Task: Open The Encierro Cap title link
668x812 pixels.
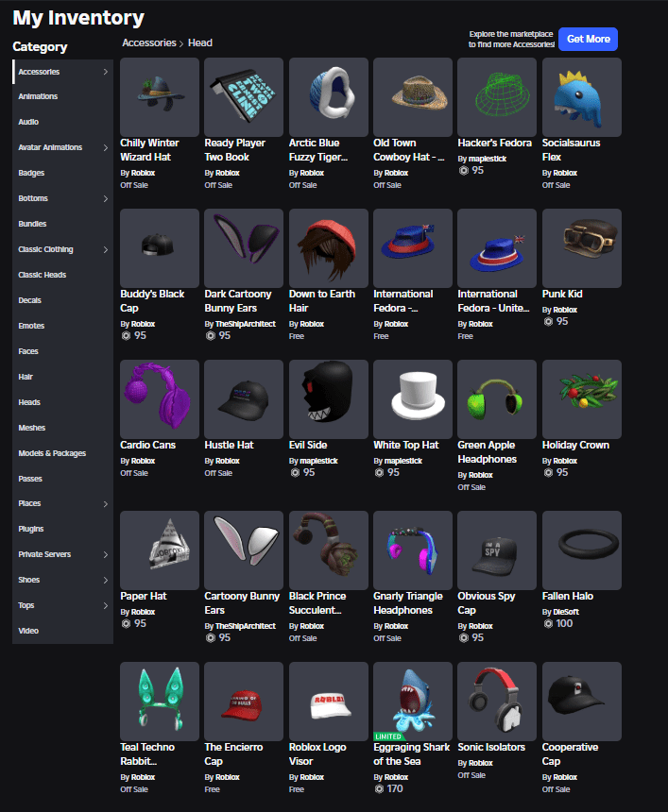Action: (x=233, y=754)
